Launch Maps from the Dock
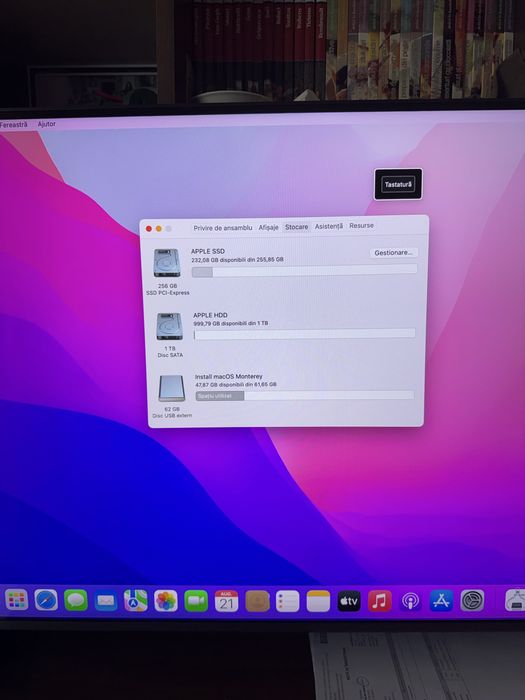The height and width of the screenshot is (700, 525). pyautogui.click(x=136, y=601)
